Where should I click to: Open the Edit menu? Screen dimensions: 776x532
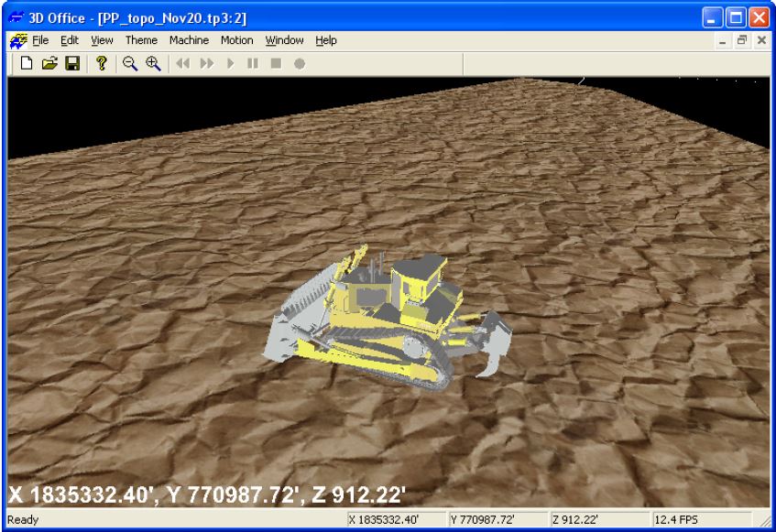pyautogui.click(x=70, y=40)
